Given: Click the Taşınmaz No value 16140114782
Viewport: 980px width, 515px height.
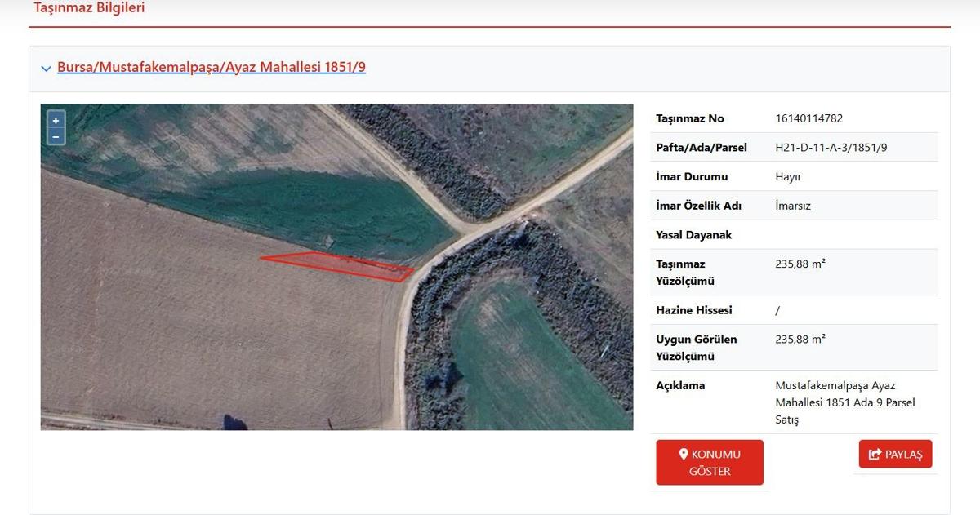Looking at the screenshot, I should coord(808,118).
